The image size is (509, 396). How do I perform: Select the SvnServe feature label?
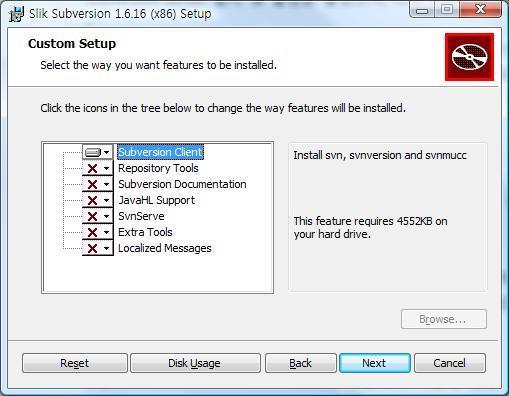point(141,216)
